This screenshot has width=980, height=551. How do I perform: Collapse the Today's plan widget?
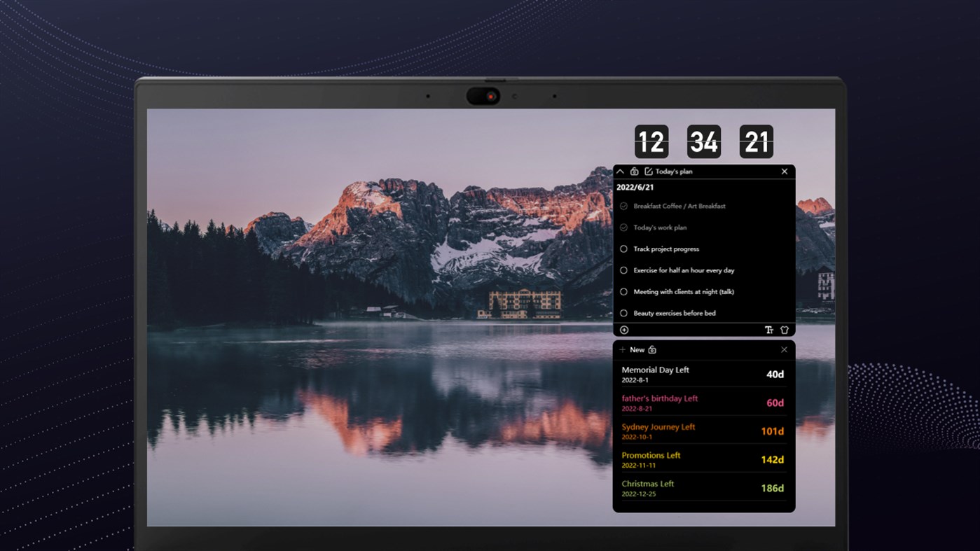point(620,172)
